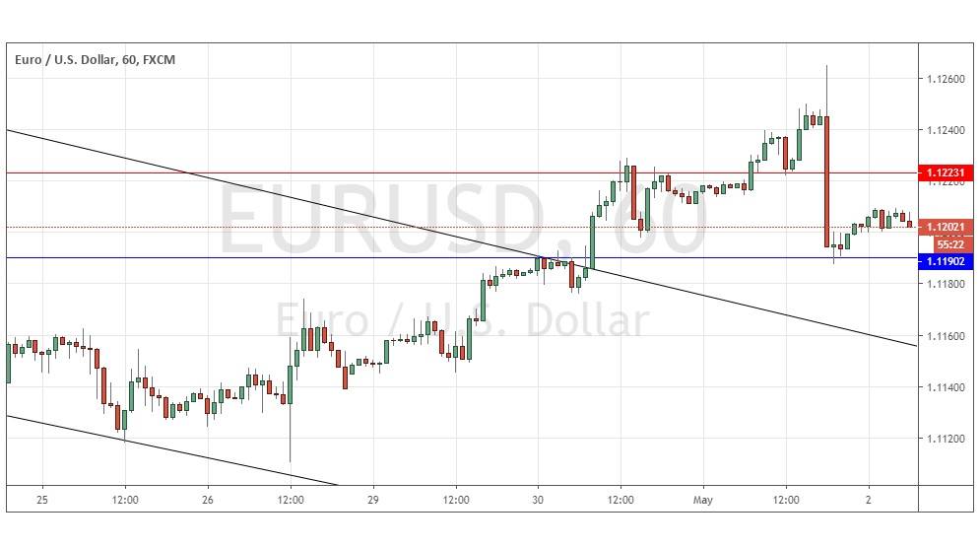Select the blue horizontal support line

click(x=295, y=257)
